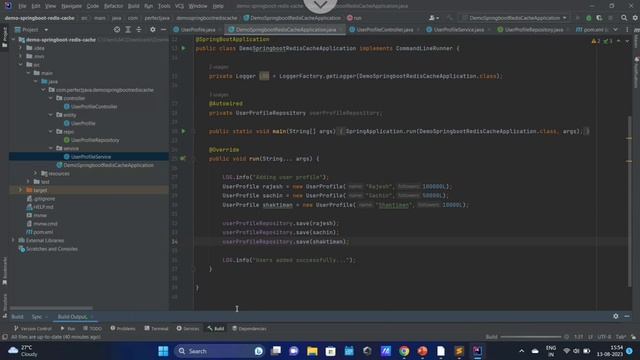This screenshot has width=640, height=360.
Task: Collapse the entity package folder
Action: (51, 115)
